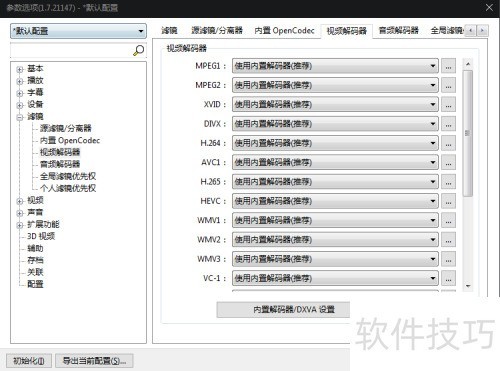Expand the 声音 tree node
Viewport: 500px width, 371px height.
[x=20, y=213]
